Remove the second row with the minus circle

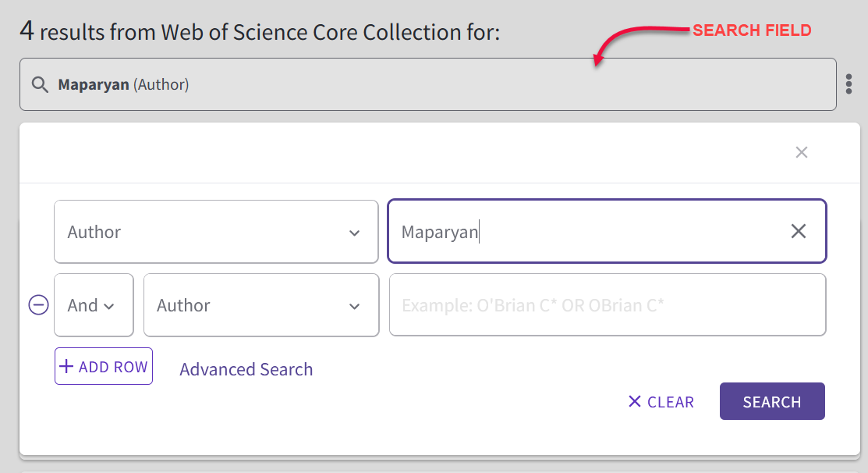tap(39, 304)
